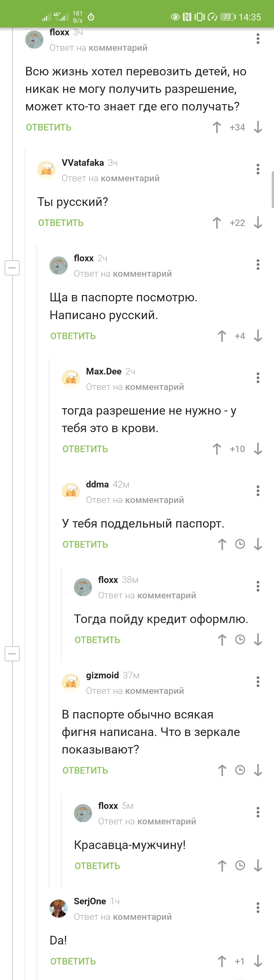Downvote floxx's "Тогда пойду кредит оформлю" comment

coord(258,640)
